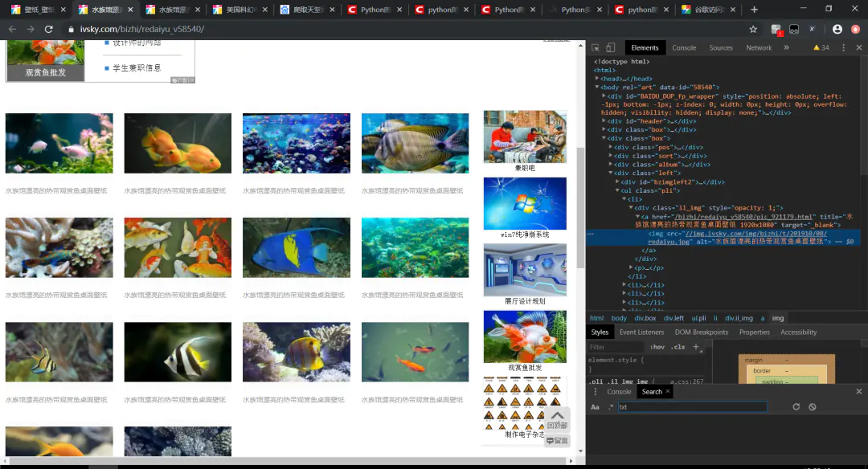868x469 pixels.
Task: Toggle the device toolbar icon
Action: tap(610, 47)
